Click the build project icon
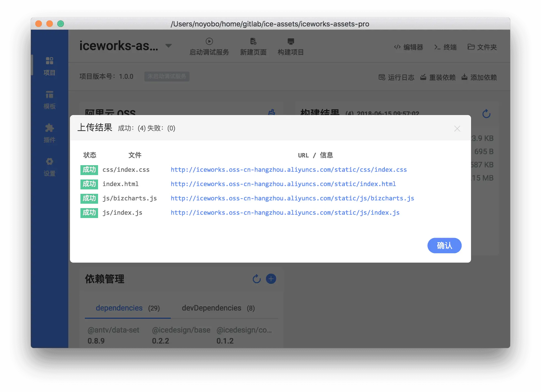The height and width of the screenshot is (392, 541). point(291,42)
